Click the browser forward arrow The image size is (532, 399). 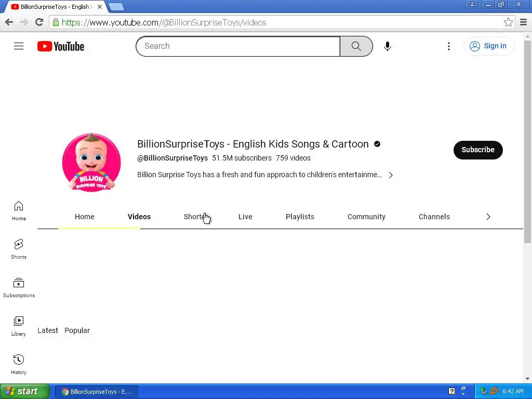(x=24, y=22)
